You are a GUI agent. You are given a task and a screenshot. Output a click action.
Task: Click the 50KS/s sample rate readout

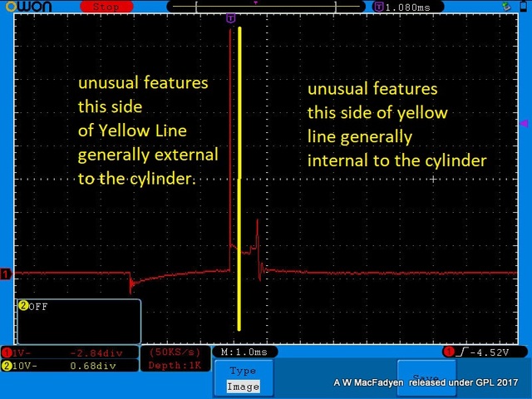click(x=172, y=352)
